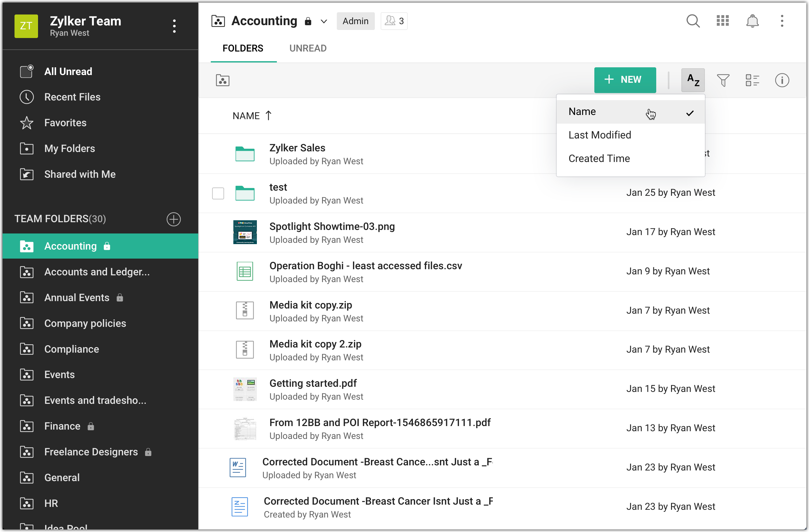This screenshot has width=809, height=532.
Task: Click the A-Z sort icon
Action: [x=693, y=80]
